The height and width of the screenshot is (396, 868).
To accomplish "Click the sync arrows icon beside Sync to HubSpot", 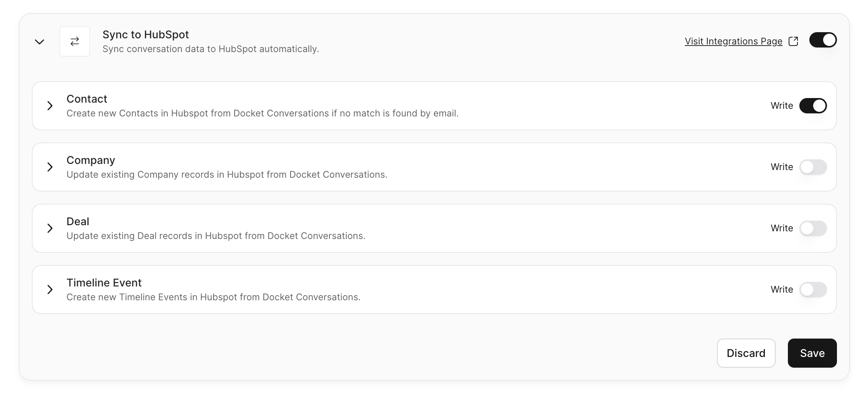I will click(x=75, y=41).
